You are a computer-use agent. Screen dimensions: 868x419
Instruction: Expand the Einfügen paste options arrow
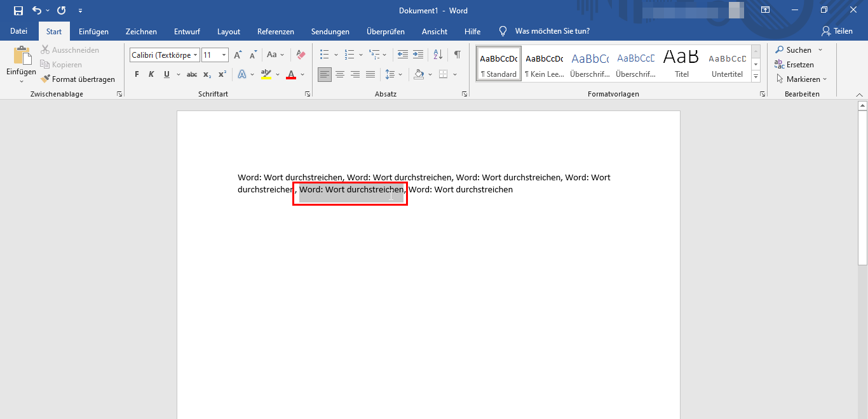(x=21, y=81)
